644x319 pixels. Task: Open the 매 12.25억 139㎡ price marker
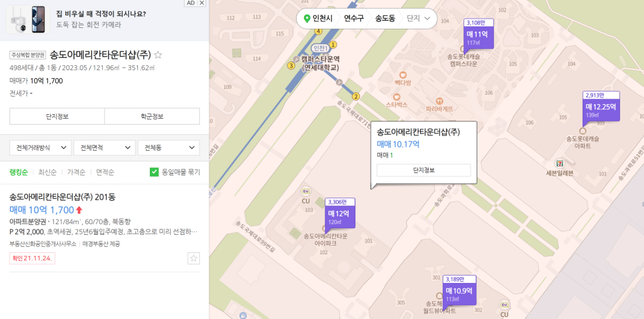pyautogui.click(x=601, y=107)
